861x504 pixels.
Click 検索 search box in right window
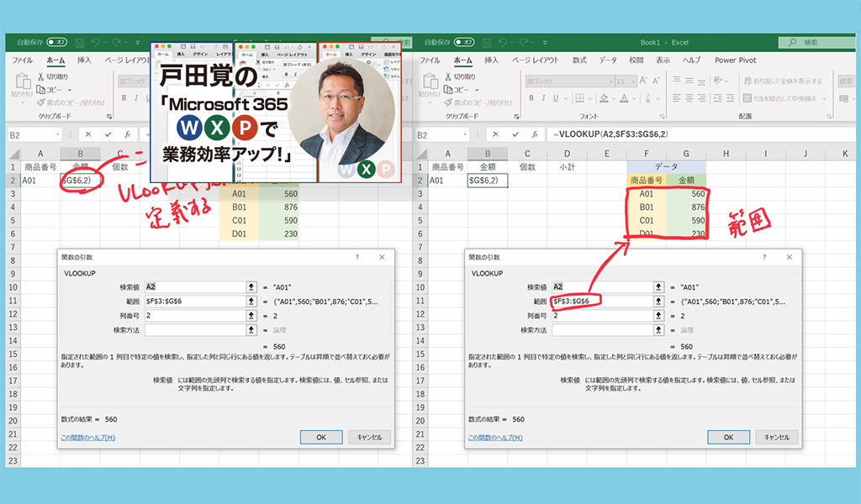pyautogui.click(x=816, y=42)
